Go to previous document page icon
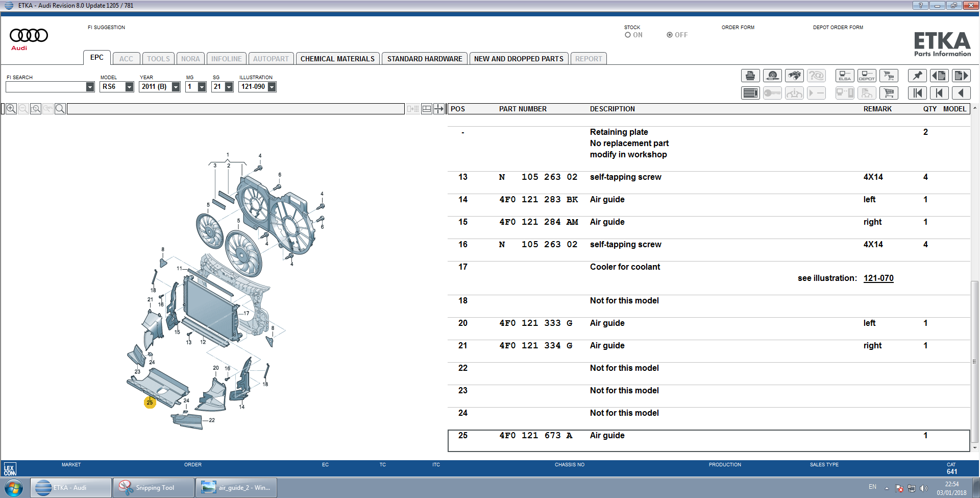This screenshot has height=498, width=980. 939,76
